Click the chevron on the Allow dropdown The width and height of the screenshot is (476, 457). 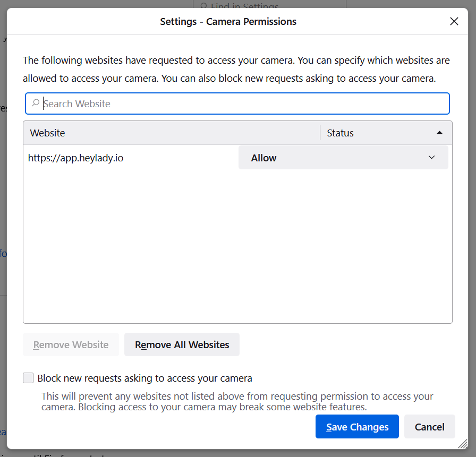tap(431, 157)
